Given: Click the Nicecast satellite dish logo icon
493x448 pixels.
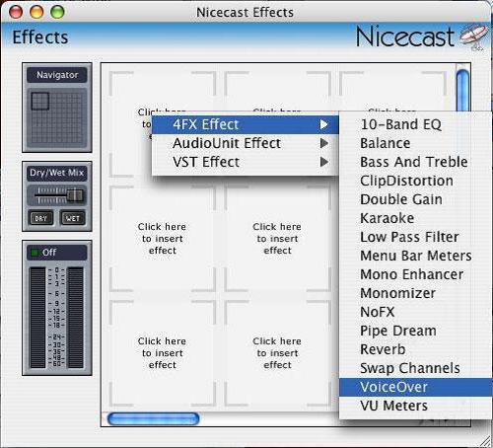Looking at the screenshot, I should point(473,37).
